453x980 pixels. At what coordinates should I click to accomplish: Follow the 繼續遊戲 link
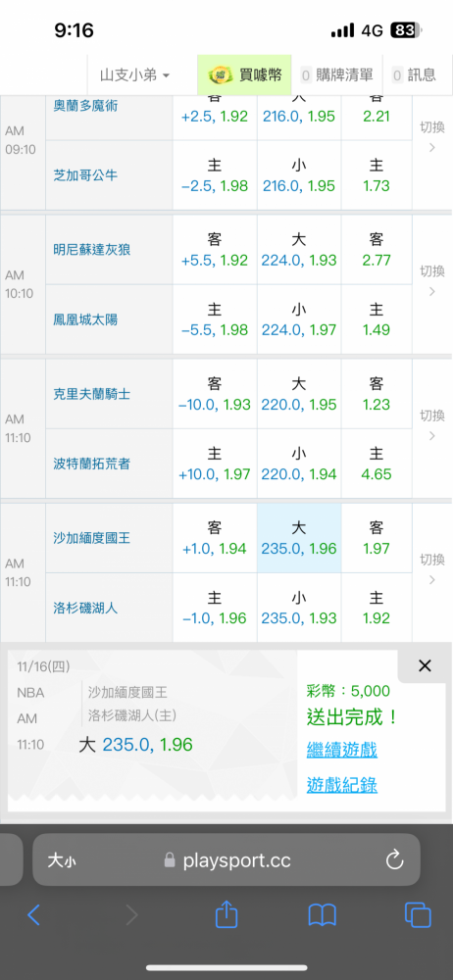341,750
